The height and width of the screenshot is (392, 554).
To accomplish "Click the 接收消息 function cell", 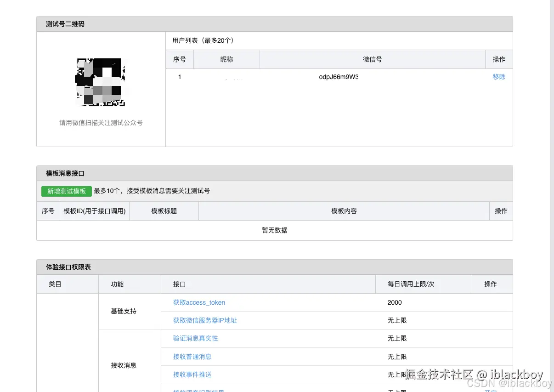I will click(x=122, y=365).
